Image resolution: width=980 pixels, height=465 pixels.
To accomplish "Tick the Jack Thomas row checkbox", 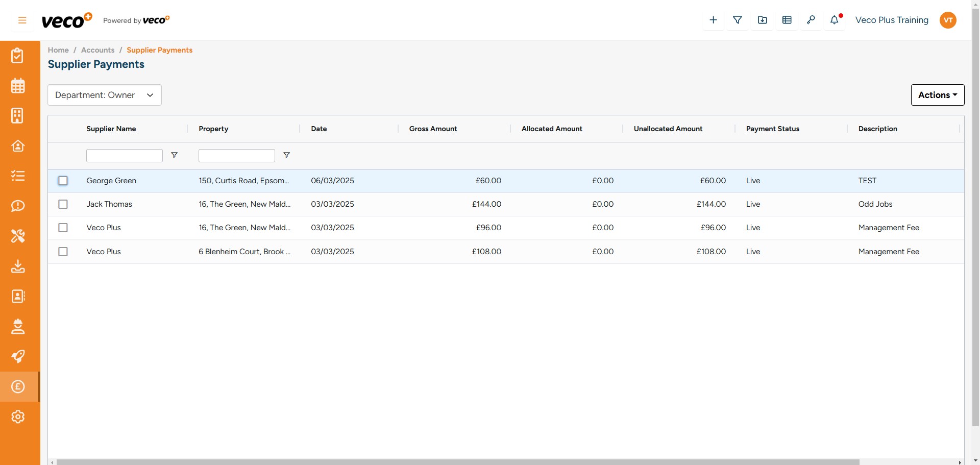I will (63, 204).
